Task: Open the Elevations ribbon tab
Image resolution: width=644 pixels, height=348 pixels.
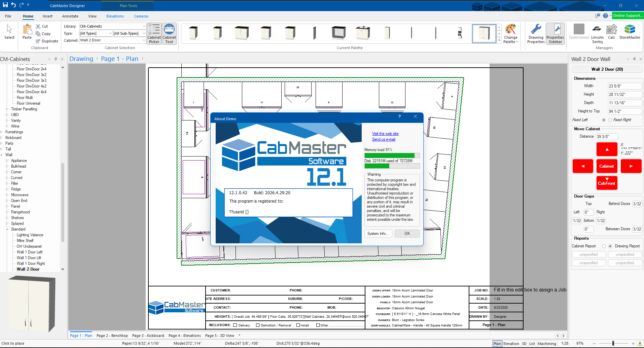Action: (115, 16)
